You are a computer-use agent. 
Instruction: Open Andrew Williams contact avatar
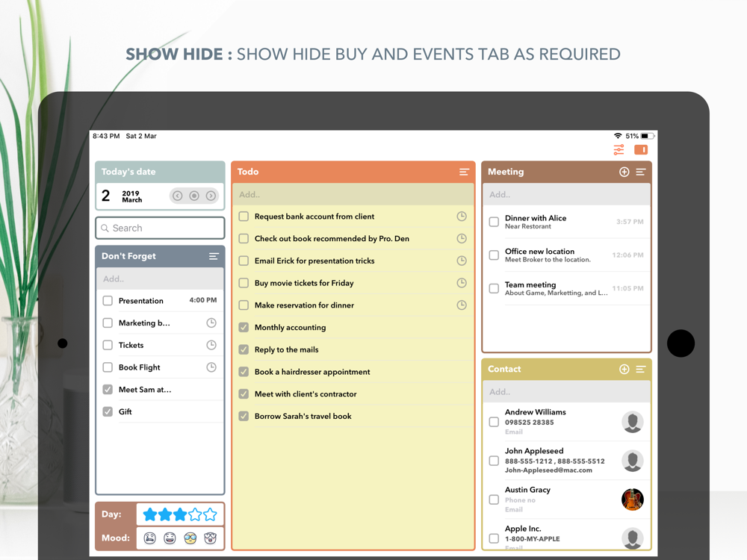[x=633, y=422]
